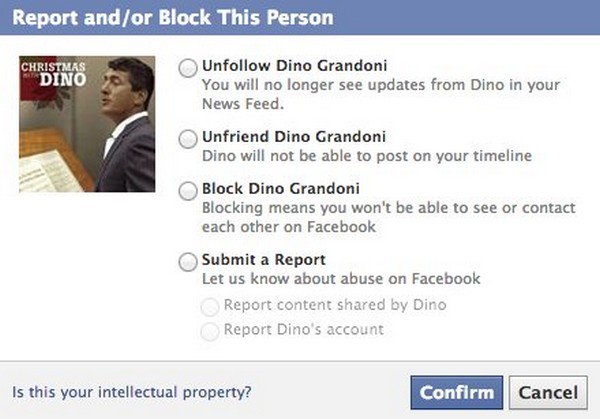The height and width of the screenshot is (419, 600).
Task: Click the 'Report content shared by Dino' text
Action: [335, 305]
